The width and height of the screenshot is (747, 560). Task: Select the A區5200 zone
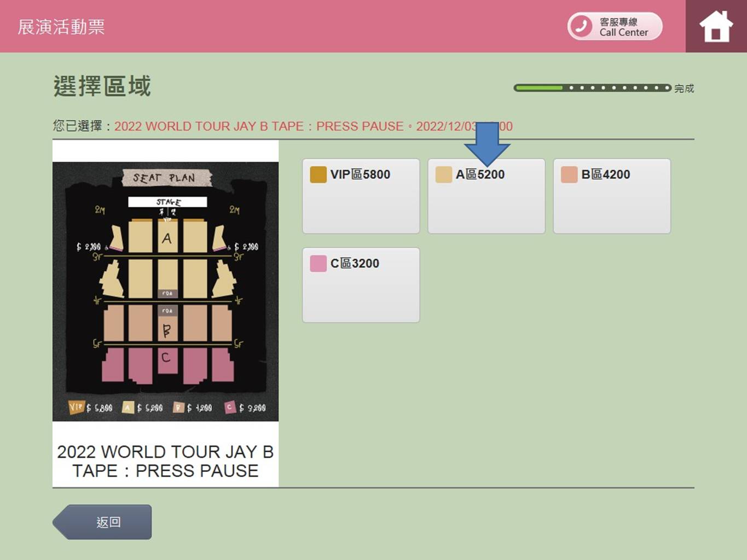pyautogui.click(x=487, y=196)
